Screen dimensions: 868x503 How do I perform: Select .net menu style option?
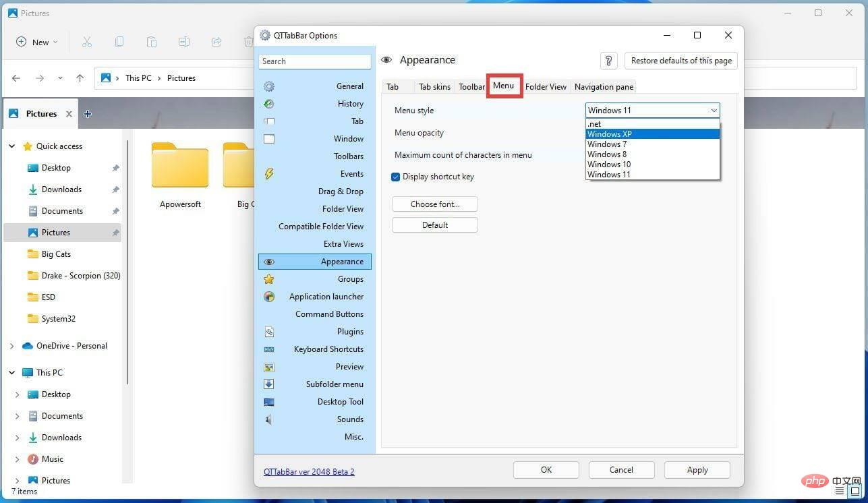[652, 124]
